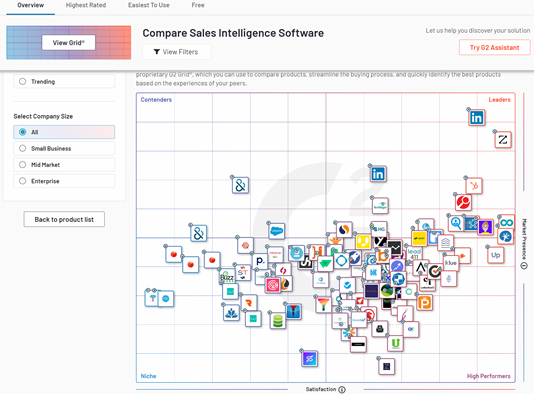Image resolution: width=534 pixels, height=394 pixels.
Task: Switch to the Overview tab
Action: click(31, 5)
